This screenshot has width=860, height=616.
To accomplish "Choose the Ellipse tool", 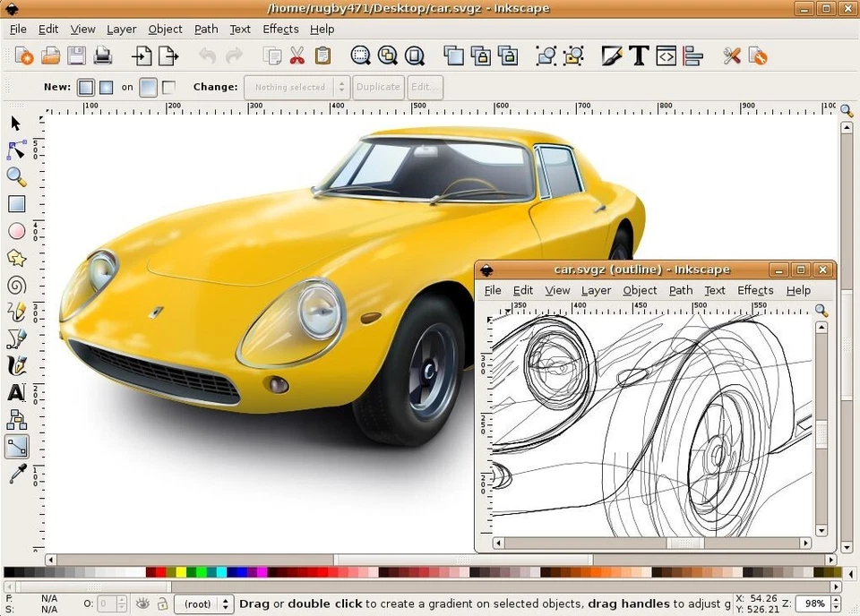I will click(x=15, y=230).
